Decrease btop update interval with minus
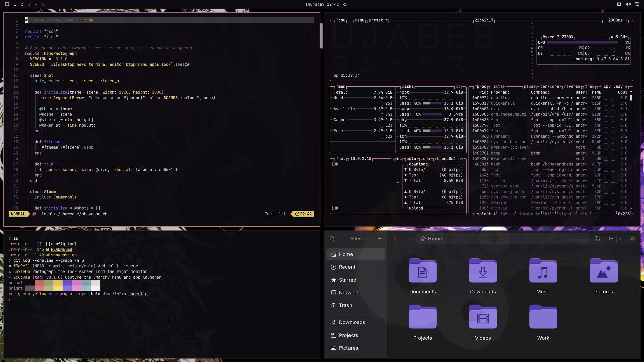This screenshot has width=644, height=362. 605,20
